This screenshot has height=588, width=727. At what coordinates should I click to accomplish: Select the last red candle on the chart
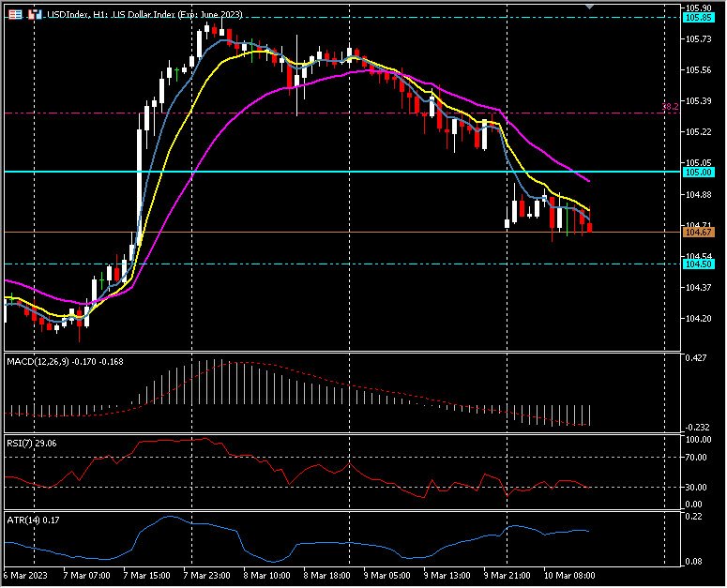point(589,226)
